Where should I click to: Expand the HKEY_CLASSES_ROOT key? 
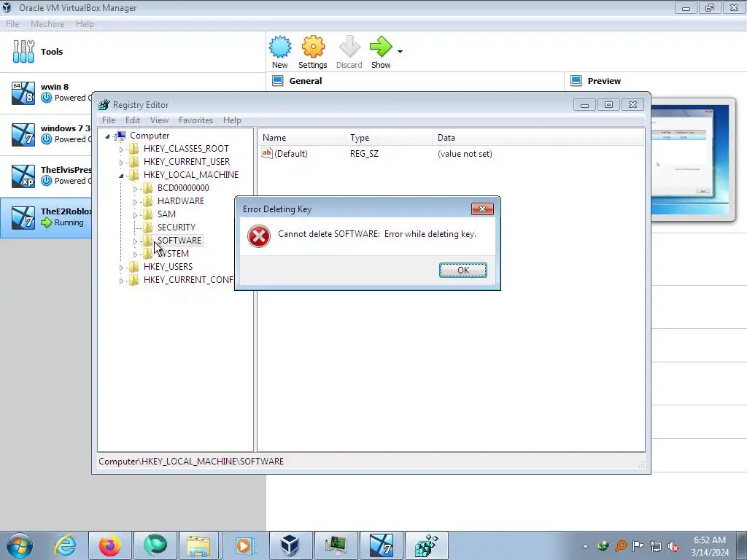click(x=121, y=149)
